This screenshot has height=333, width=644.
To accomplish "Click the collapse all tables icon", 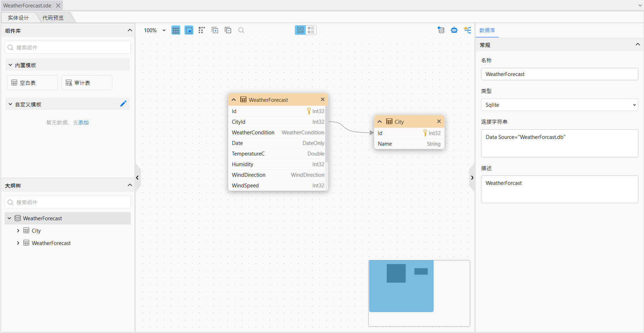I will (228, 30).
